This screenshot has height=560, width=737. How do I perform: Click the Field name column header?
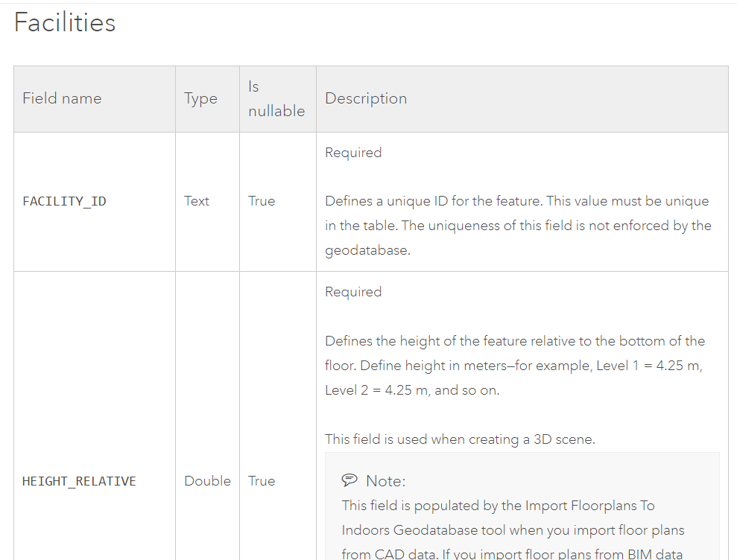[x=62, y=98]
